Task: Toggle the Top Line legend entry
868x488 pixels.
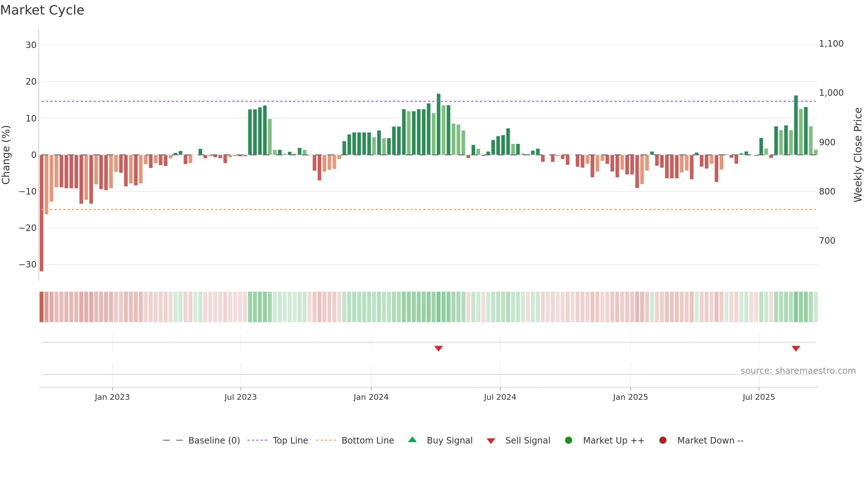Action: point(278,440)
